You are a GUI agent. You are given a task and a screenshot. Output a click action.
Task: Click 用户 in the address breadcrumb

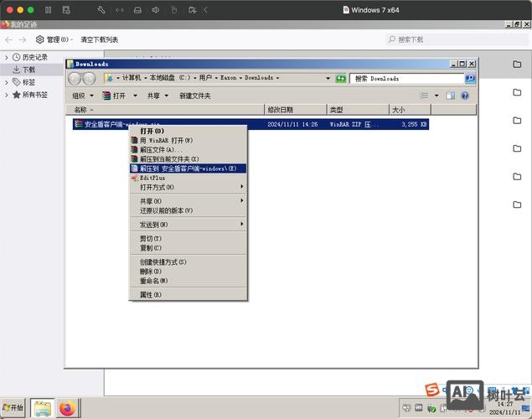coord(205,78)
